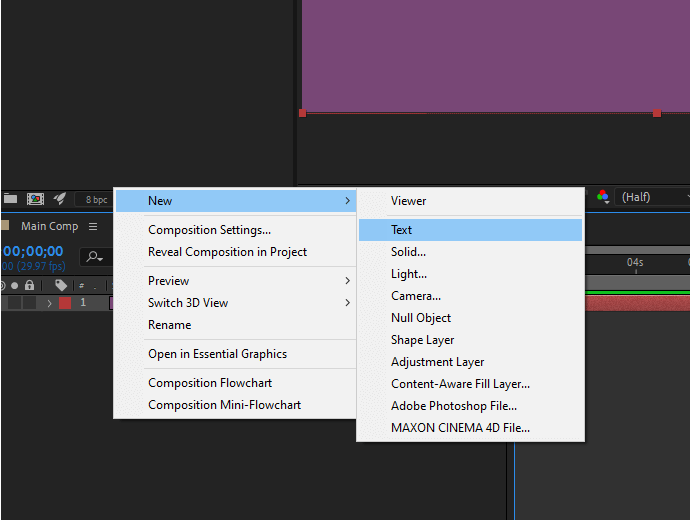Create a new MAXON CINEMA 4D File
The width and height of the screenshot is (690, 520).
click(470, 428)
